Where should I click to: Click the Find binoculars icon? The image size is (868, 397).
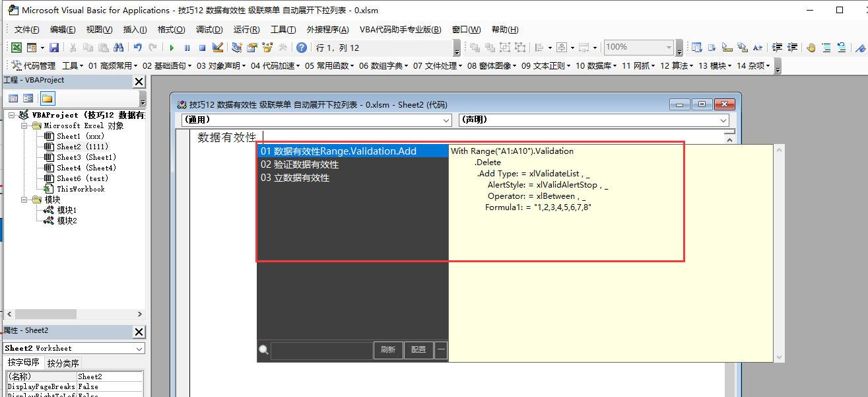118,48
